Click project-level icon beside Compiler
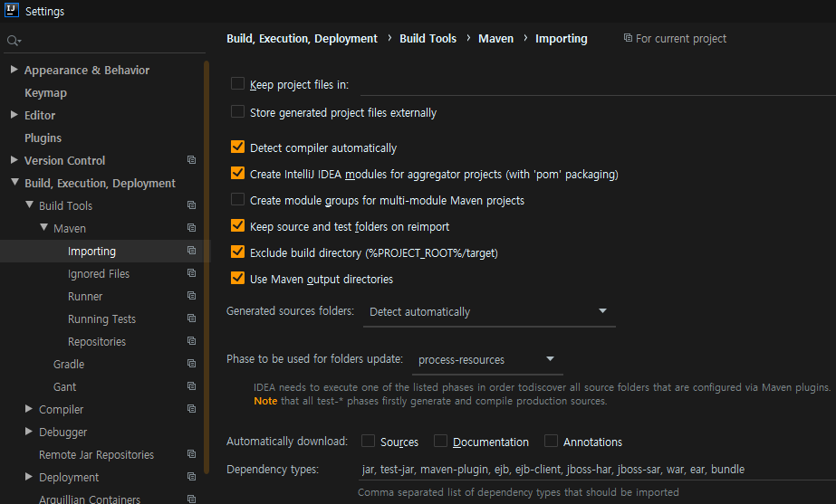 [x=191, y=409]
